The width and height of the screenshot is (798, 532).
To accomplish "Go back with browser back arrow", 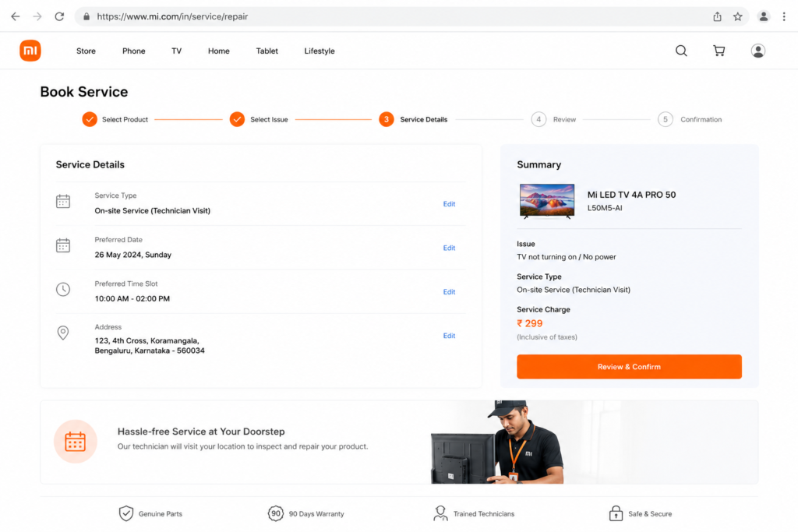I will pyautogui.click(x=16, y=16).
